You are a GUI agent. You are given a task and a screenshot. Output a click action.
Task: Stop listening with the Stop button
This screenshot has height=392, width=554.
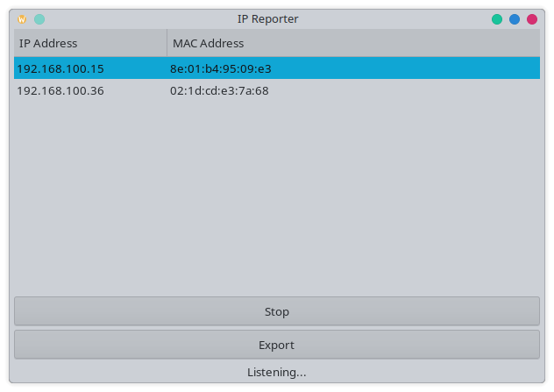click(x=277, y=311)
